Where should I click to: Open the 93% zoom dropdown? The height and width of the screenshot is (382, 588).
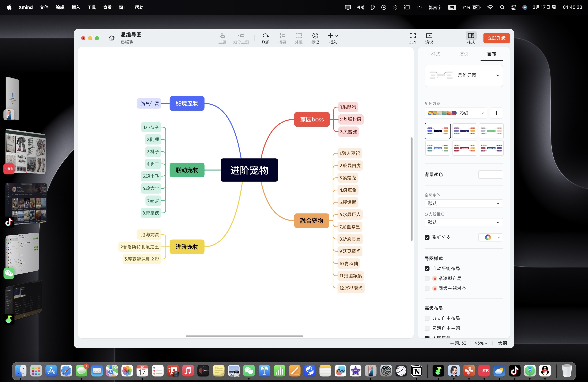[481, 343]
